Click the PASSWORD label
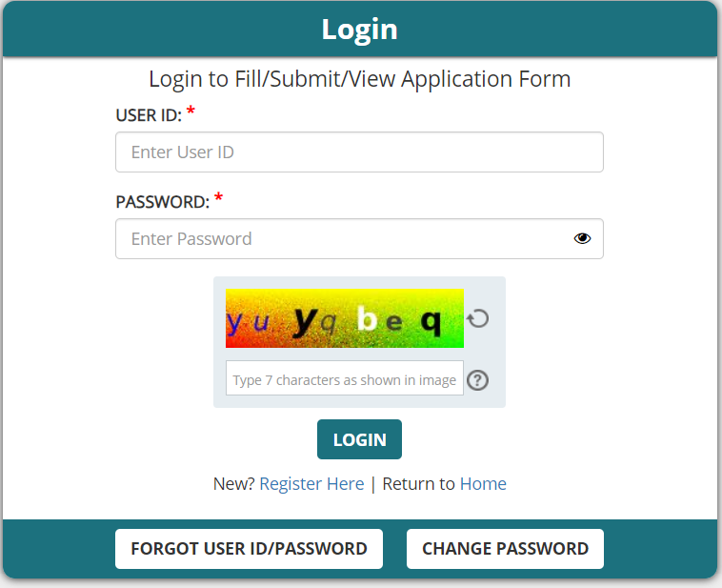The height and width of the screenshot is (588, 722). click(163, 202)
